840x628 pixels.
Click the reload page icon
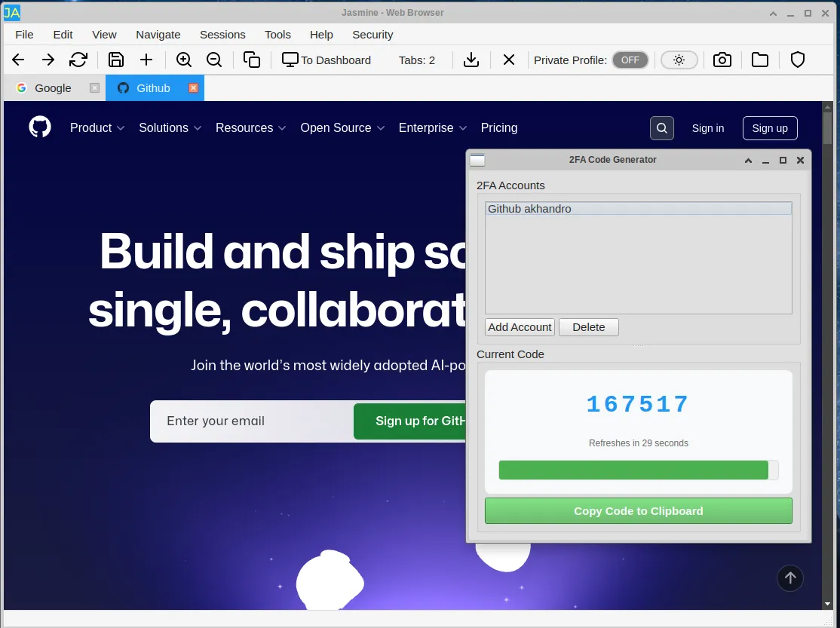(78, 60)
